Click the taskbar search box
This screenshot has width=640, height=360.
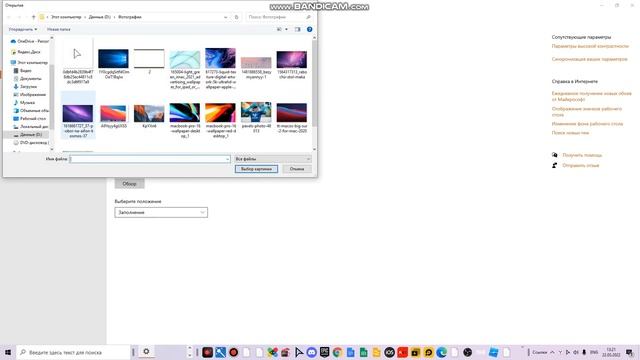73,352
